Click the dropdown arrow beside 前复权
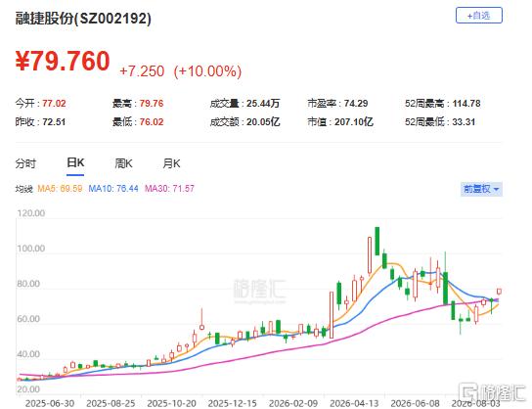The width and height of the screenshot is (532, 409). [x=497, y=189]
